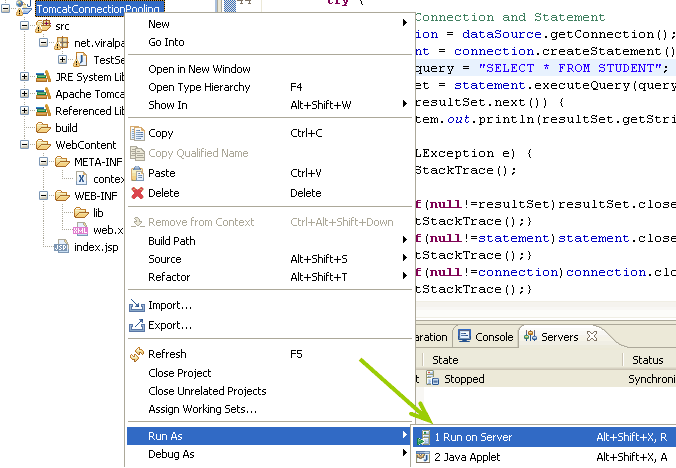The image size is (676, 468).
Task: Switch to the Console tab
Action: (x=485, y=337)
